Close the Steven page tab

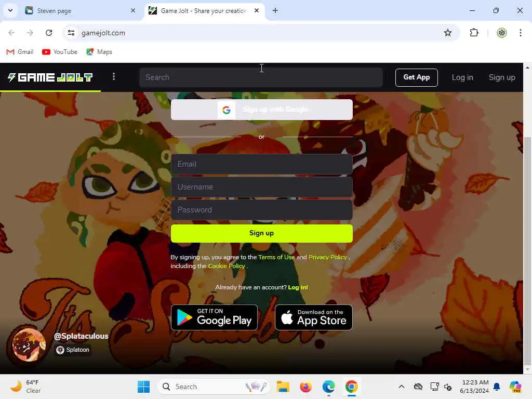point(133,10)
